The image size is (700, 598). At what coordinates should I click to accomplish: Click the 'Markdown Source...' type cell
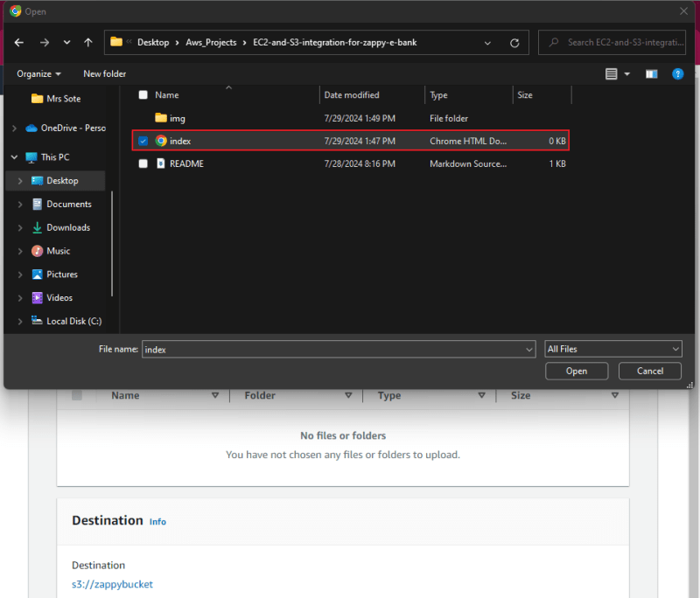tap(468, 163)
